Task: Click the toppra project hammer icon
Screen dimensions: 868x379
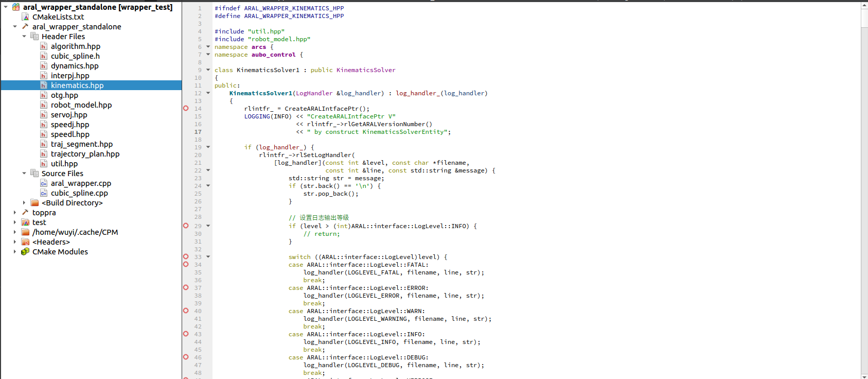Action: coord(25,213)
